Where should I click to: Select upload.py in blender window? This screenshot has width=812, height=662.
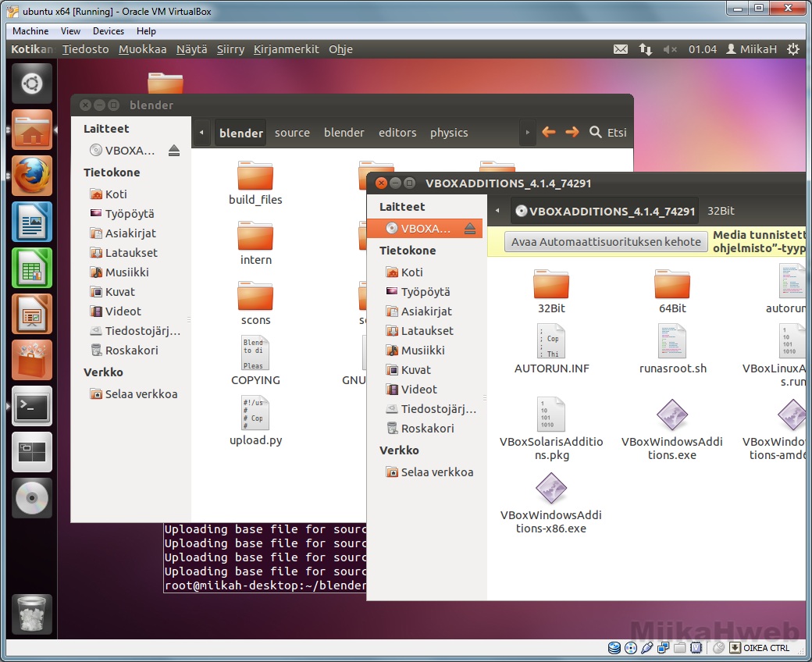click(255, 421)
